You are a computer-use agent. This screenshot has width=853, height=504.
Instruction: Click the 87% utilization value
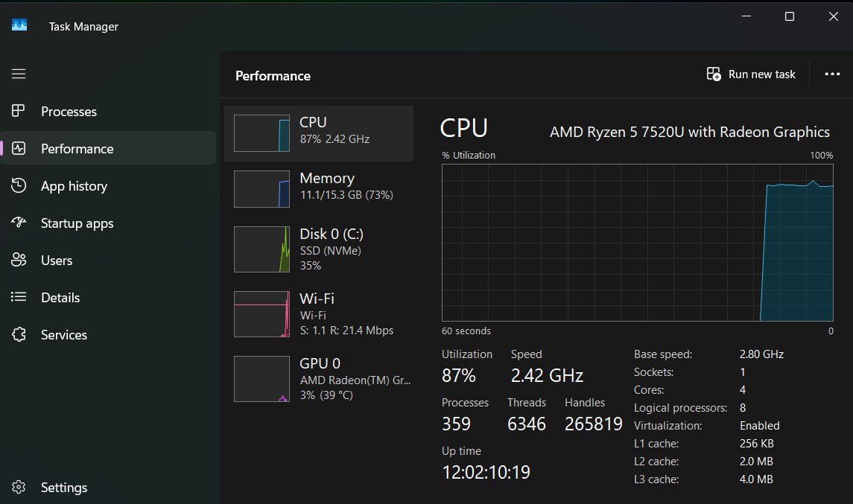point(459,376)
